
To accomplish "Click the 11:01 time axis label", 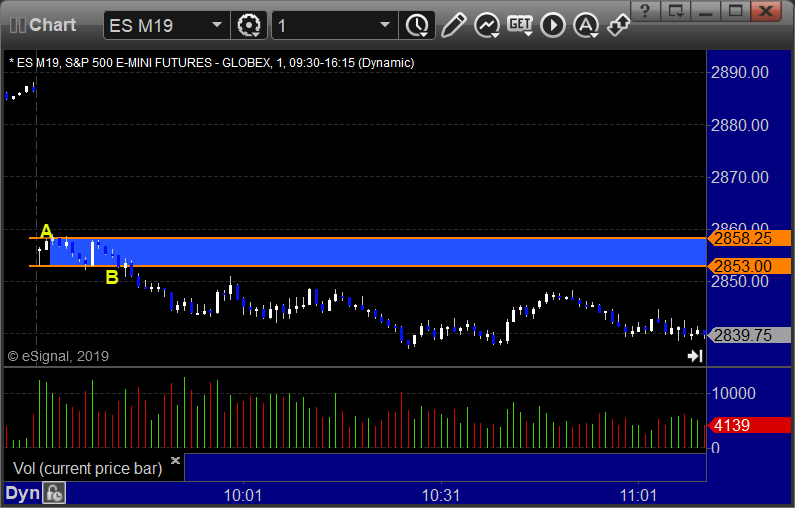I will (638, 495).
